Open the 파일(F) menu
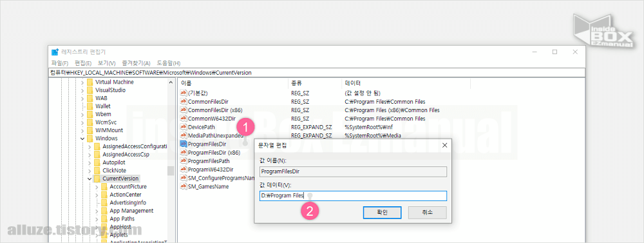The width and height of the screenshot is (644, 243). tap(59, 63)
